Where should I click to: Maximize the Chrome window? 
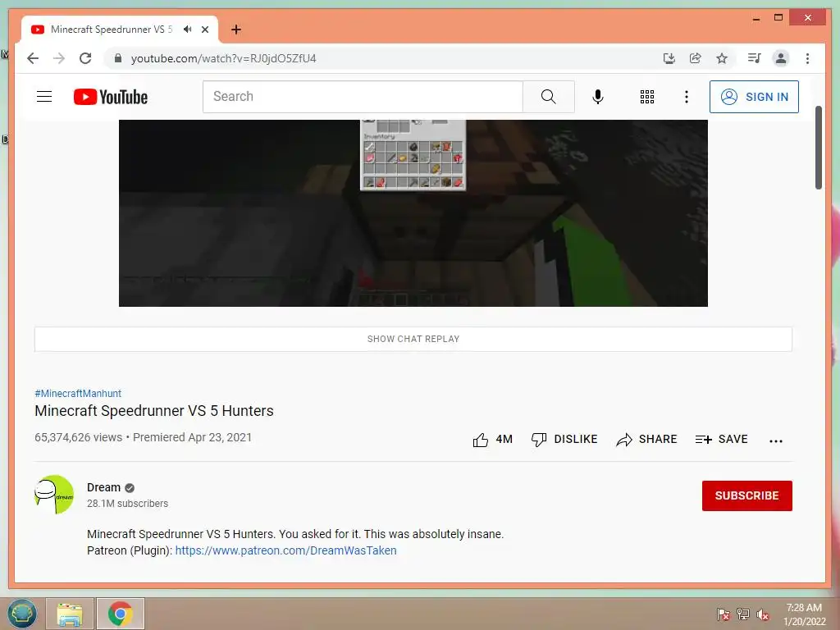pos(778,18)
